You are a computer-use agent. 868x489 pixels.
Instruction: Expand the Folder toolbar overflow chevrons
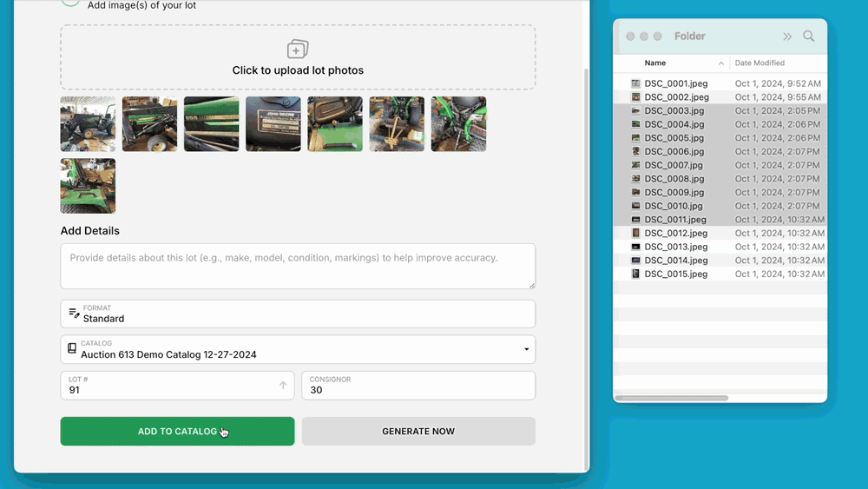(787, 36)
